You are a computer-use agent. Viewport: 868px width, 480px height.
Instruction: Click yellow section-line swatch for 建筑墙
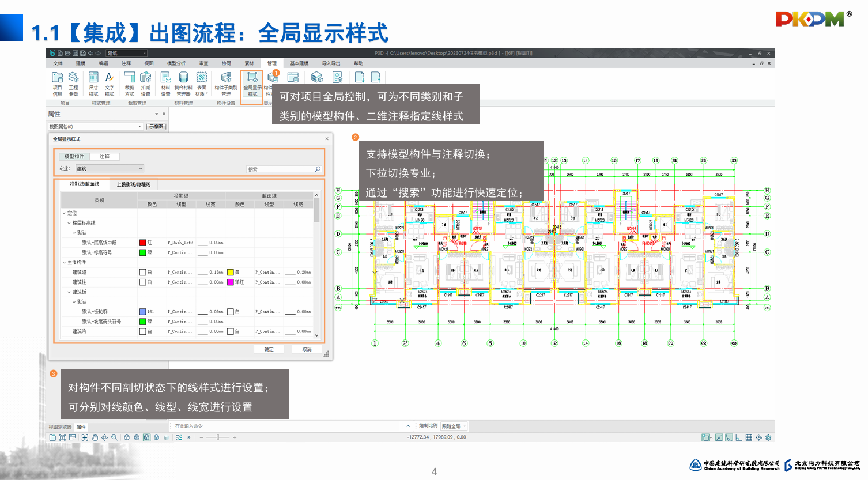(x=231, y=272)
